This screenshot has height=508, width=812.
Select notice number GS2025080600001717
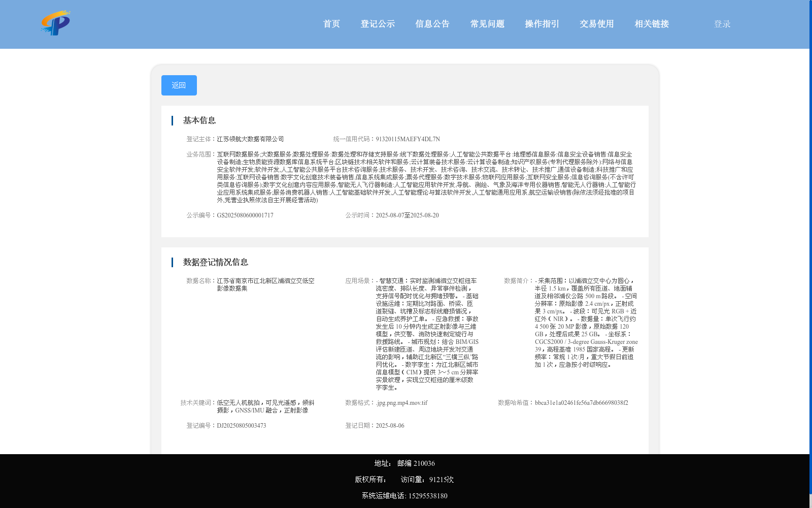245,215
